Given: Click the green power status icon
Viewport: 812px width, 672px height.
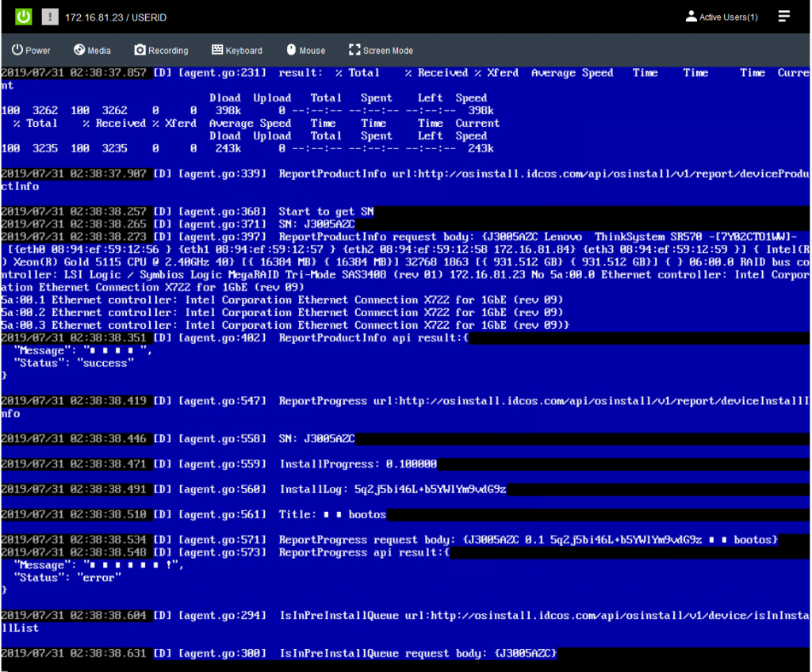Looking at the screenshot, I should (23, 16).
